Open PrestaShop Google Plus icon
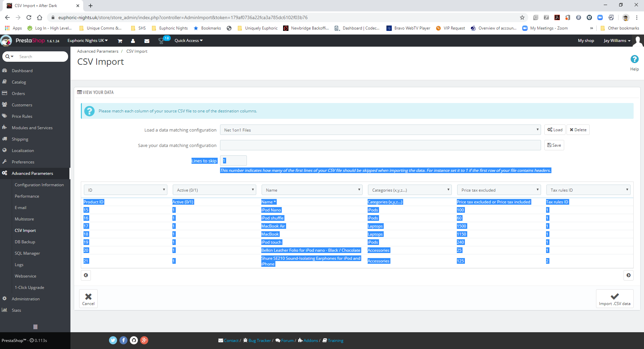 pyautogui.click(x=144, y=340)
